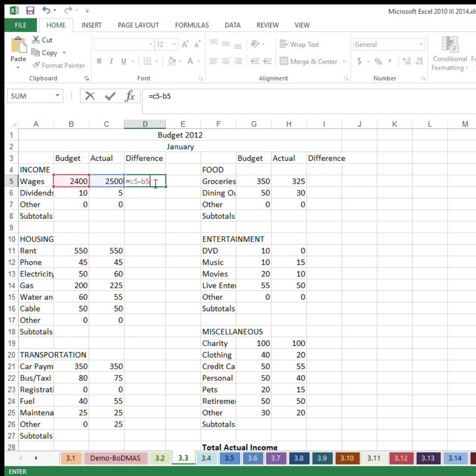Click the Undo arrow icon

coord(46,11)
